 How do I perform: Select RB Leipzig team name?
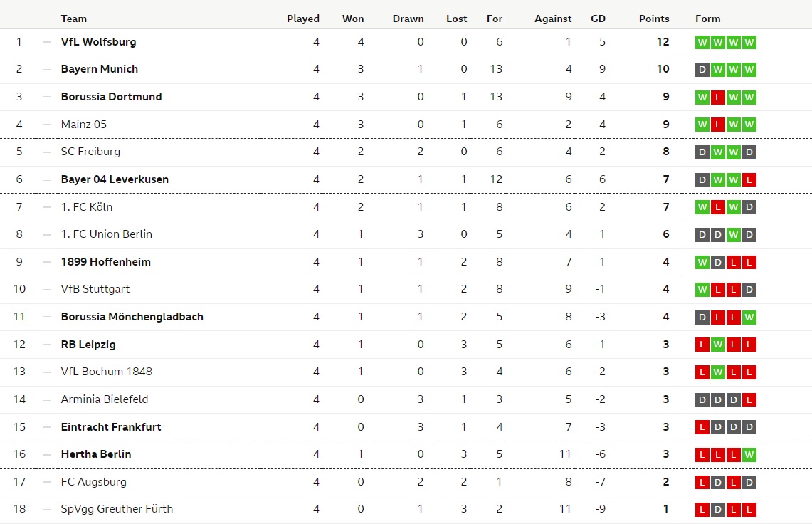tap(88, 345)
